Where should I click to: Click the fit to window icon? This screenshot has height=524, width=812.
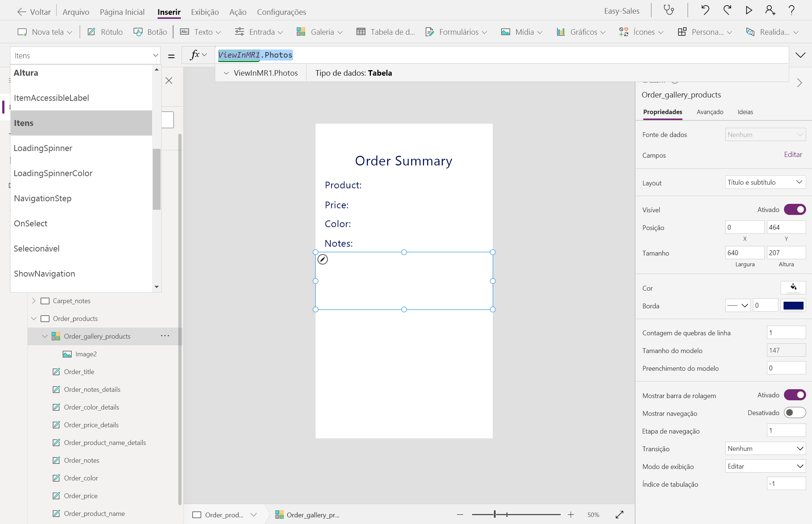point(620,514)
